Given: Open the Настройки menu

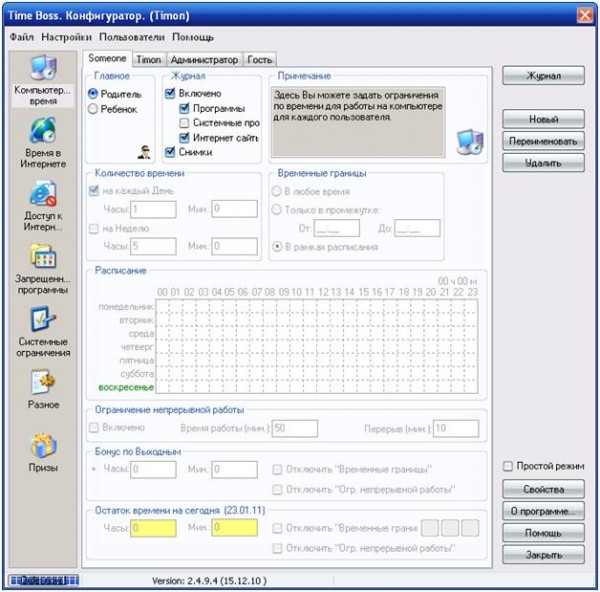Looking at the screenshot, I should (x=66, y=37).
